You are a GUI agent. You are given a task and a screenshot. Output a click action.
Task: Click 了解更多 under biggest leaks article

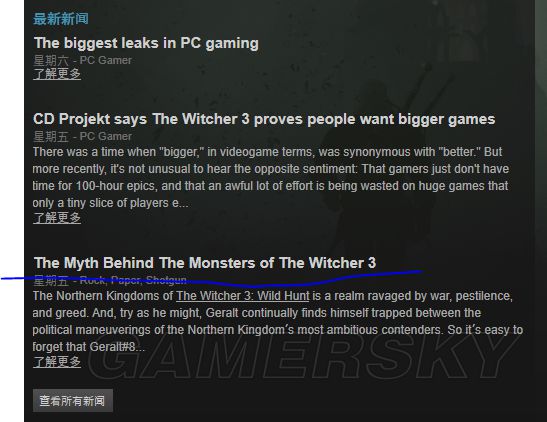pyautogui.click(x=57, y=74)
